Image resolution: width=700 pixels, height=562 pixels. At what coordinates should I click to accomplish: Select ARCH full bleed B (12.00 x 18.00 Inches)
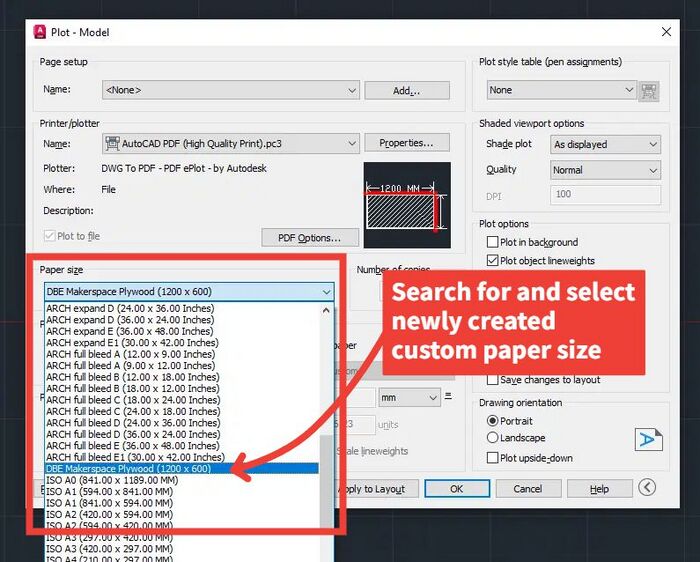(182, 377)
